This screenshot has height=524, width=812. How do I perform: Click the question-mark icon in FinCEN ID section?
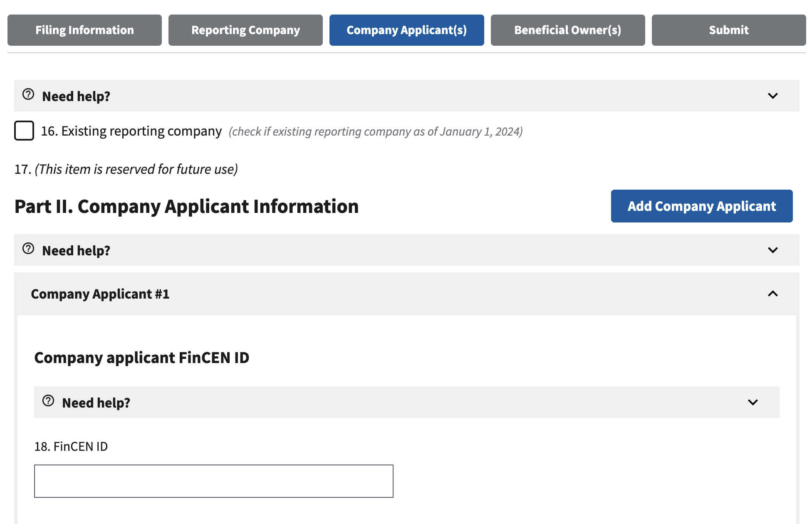[x=48, y=401]
